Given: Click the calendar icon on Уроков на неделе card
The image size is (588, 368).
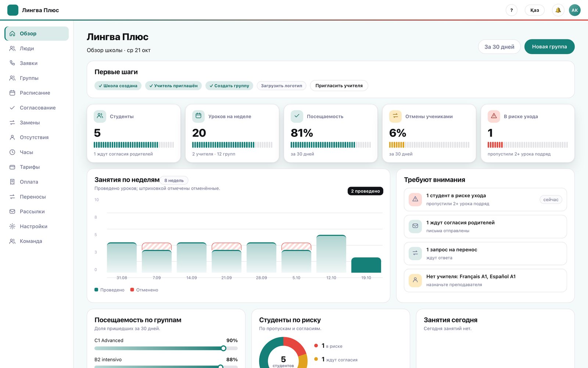Looking at the screenshot, I should click(x=198, y=116).
